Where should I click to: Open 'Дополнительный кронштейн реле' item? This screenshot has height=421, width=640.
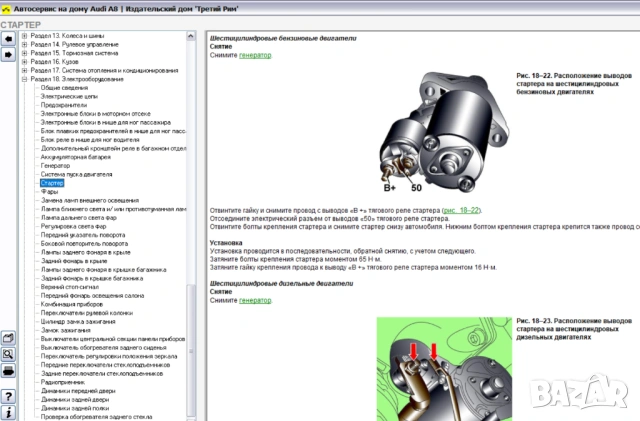coord(113,148)
